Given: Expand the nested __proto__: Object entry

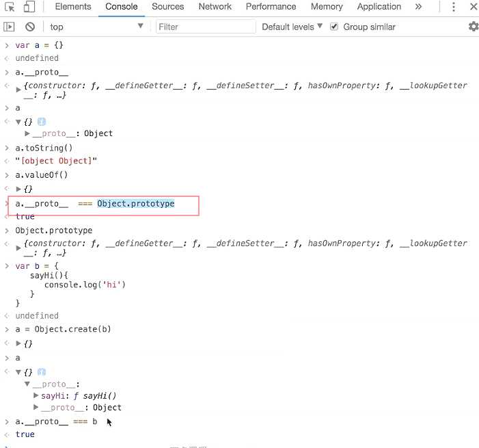Looking at the screenshot, I should (x=36, y=407).
